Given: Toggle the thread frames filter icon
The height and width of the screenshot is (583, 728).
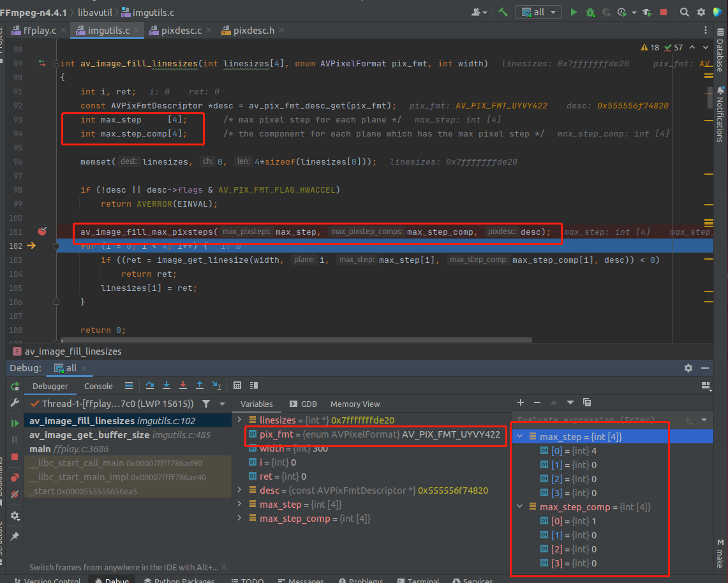Looking at the screenshot, I should coord(206,404).
